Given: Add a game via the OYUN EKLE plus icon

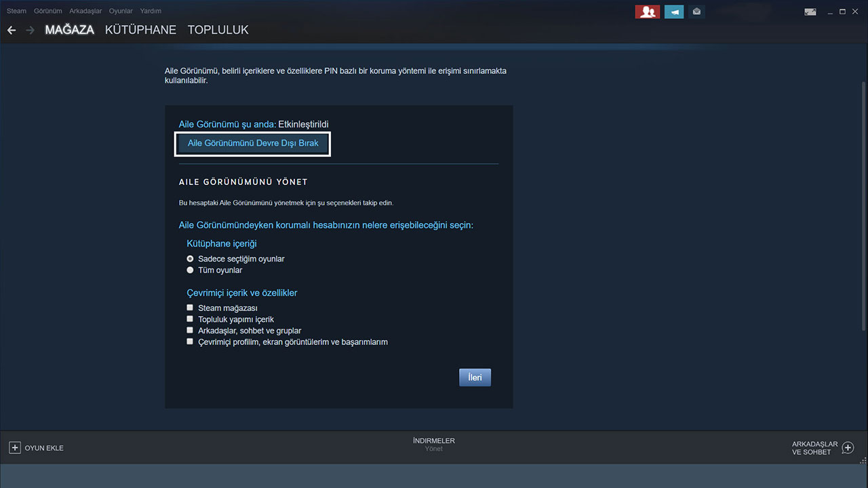Looking at the screenshot, I should pos(15,448).
